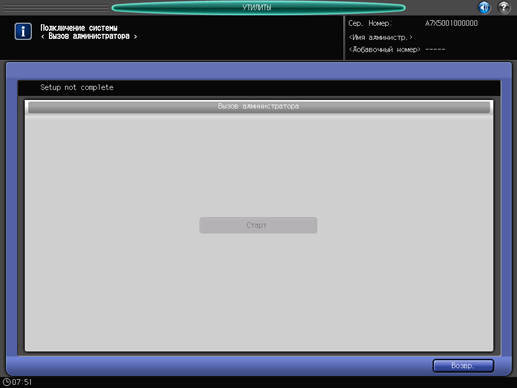Click the ----- extension number value
Screen dimensions: 517x388
tap(435, 50)
